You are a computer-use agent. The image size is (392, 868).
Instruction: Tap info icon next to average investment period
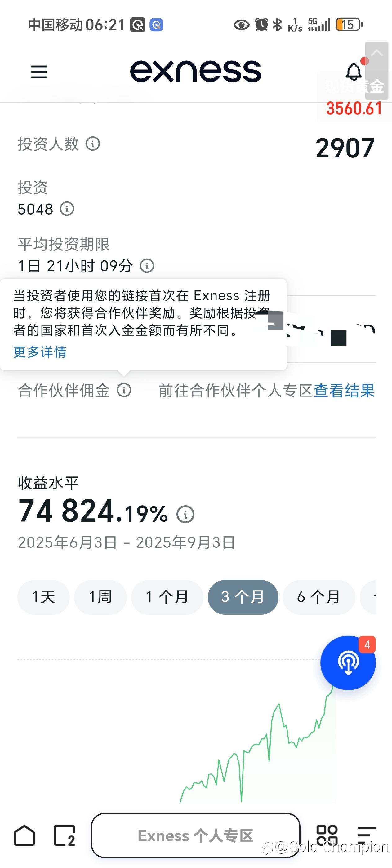pos(147,266)
